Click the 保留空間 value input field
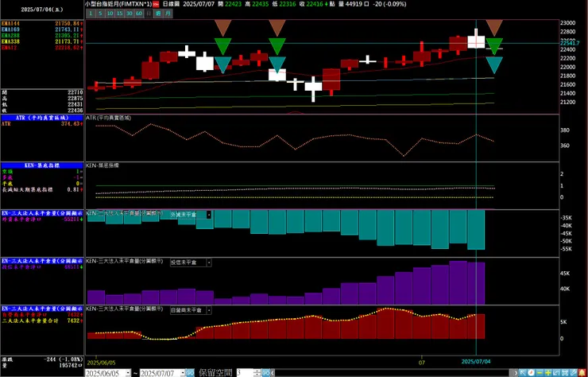This screenshot has width=588, height=377. [245, 373]
